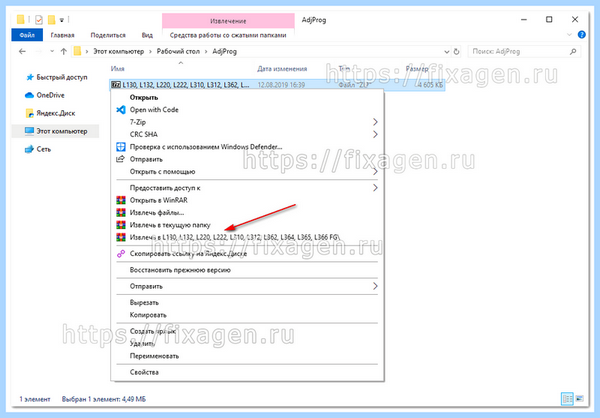The height and width of the screenshot is (418, 600).
Task: Expand Предоставить доступ к submenu arrow
Action: [375, 188]
